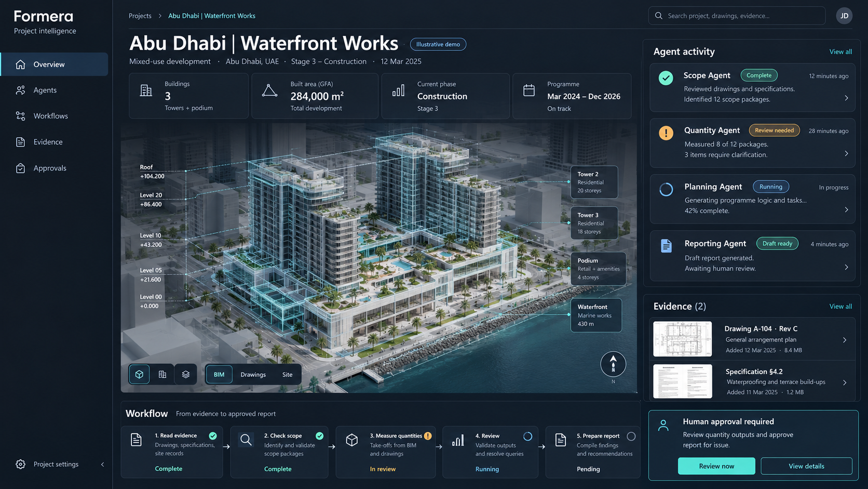Select the building view icon

[x=162, y=374]
